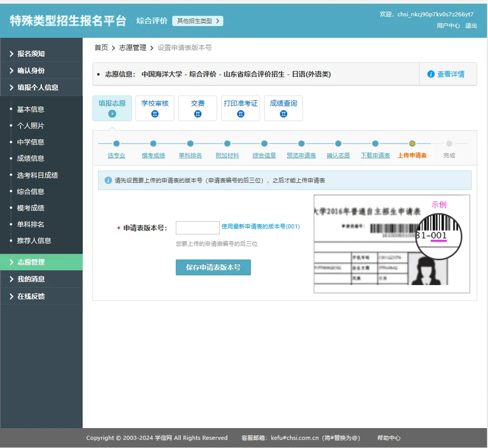Viewport: 488px width, 448px height.
Task: Click the grey 完成 step dot
Action: click(449, 144)
